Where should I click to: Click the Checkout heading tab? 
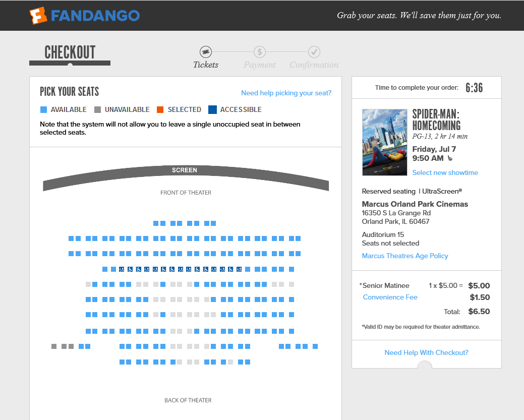tap(70, 54)
